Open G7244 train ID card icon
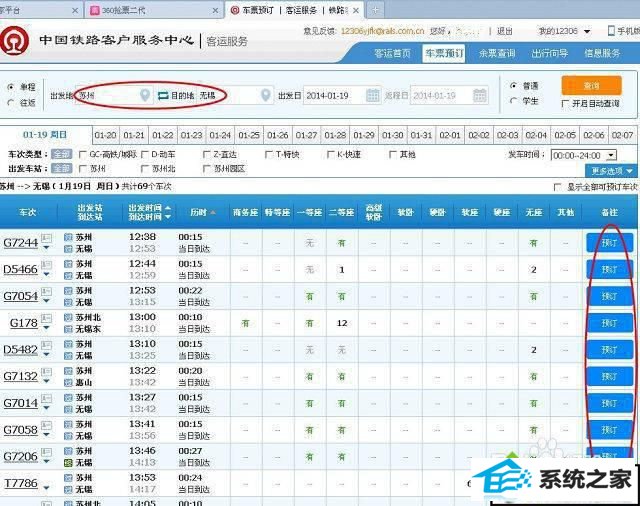 coord(47,237)
